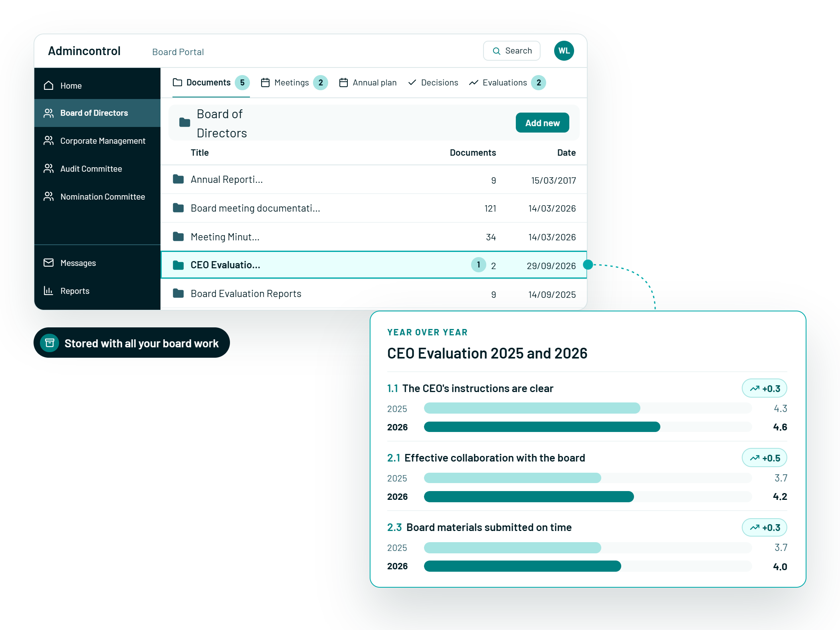Click the Date column header

[566, 153]
